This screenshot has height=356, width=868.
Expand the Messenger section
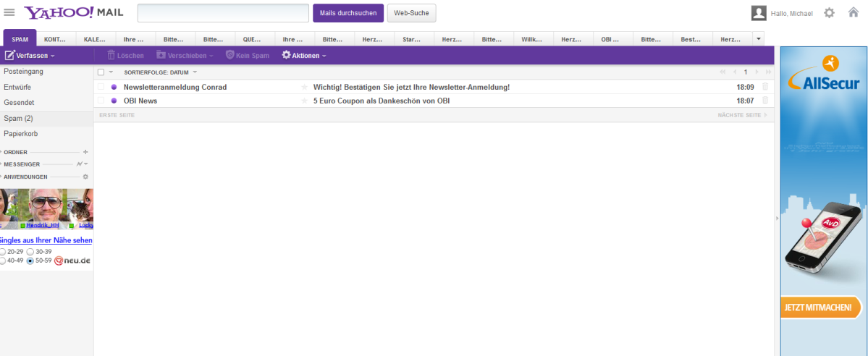tap(20, 164)
